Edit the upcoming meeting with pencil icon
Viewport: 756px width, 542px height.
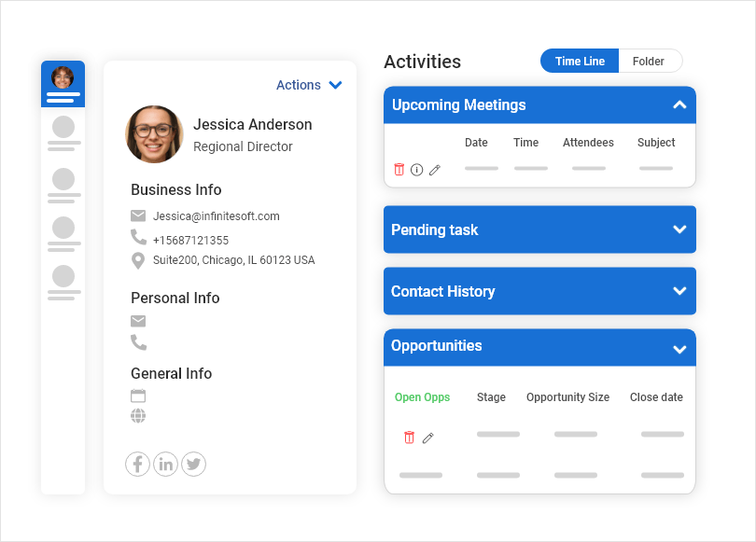point(435,170)
